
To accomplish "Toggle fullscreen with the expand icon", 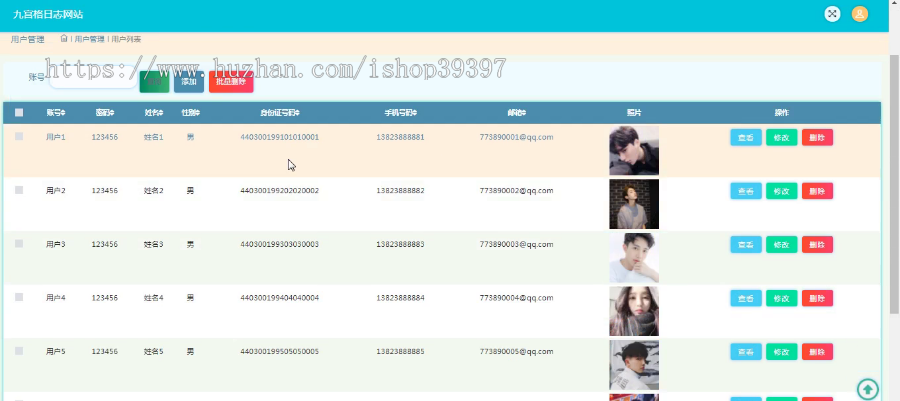I will pyautogui.click(x=832, y=14).
